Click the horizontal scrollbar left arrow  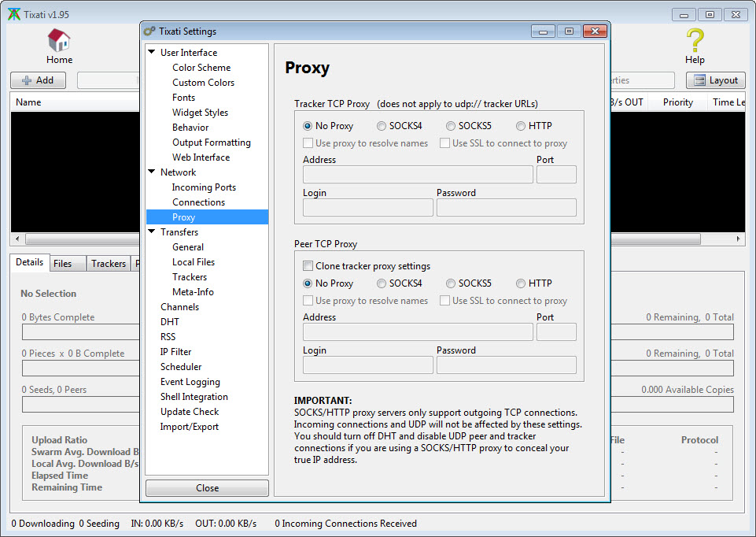pos(17,239)
